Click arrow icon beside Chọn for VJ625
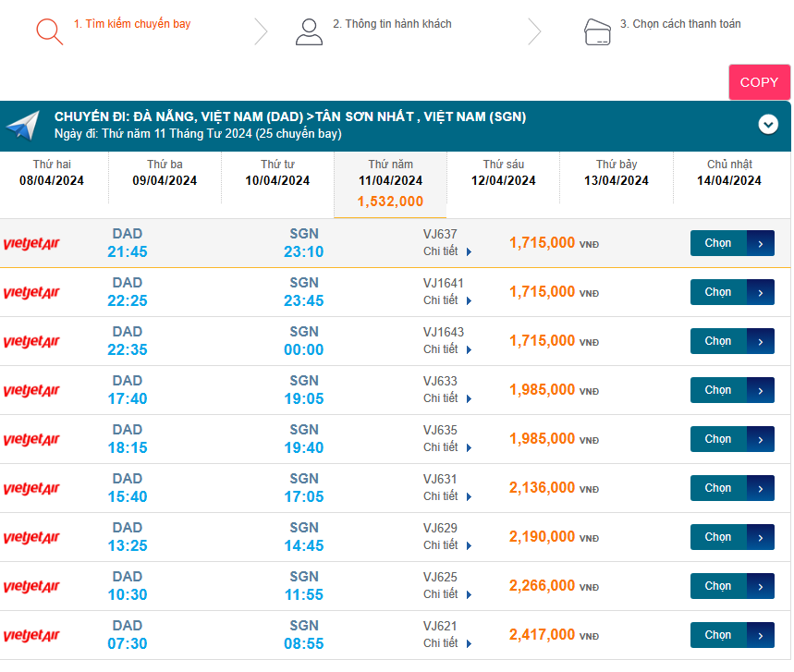This screenshot has width=794, height=672. pos(760,586)
